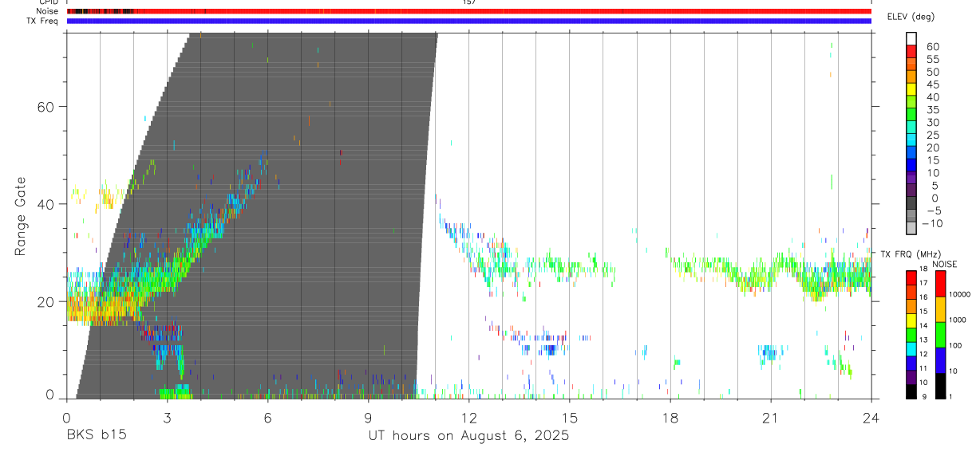The width and height of the screenshot is (980, 452).
Task: Click the x-axis tick label '18'
Action: (670, 417)
